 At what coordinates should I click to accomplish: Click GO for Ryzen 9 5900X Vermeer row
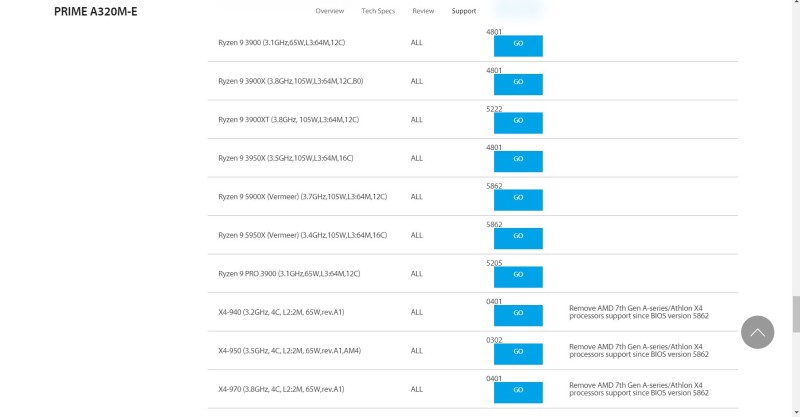click(x=518, y=200)
